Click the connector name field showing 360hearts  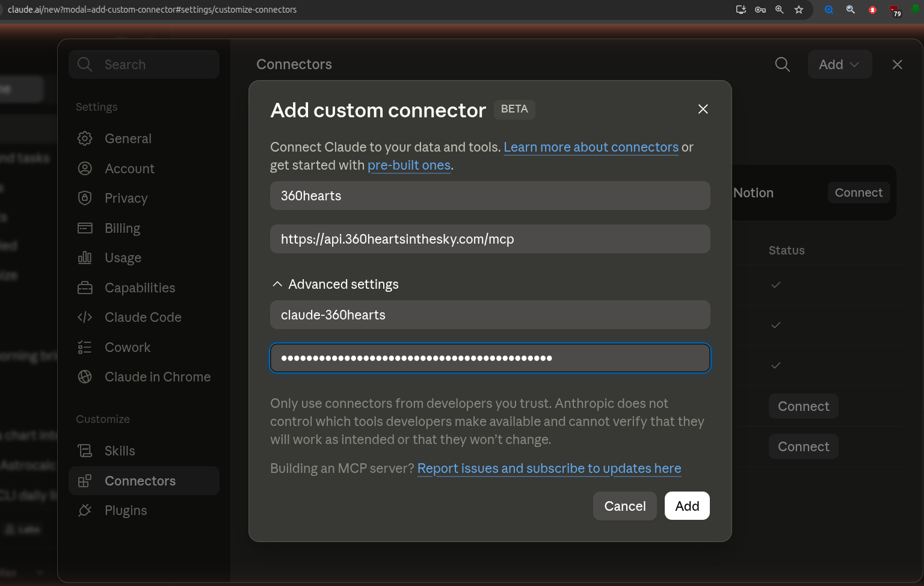(490, 196)
